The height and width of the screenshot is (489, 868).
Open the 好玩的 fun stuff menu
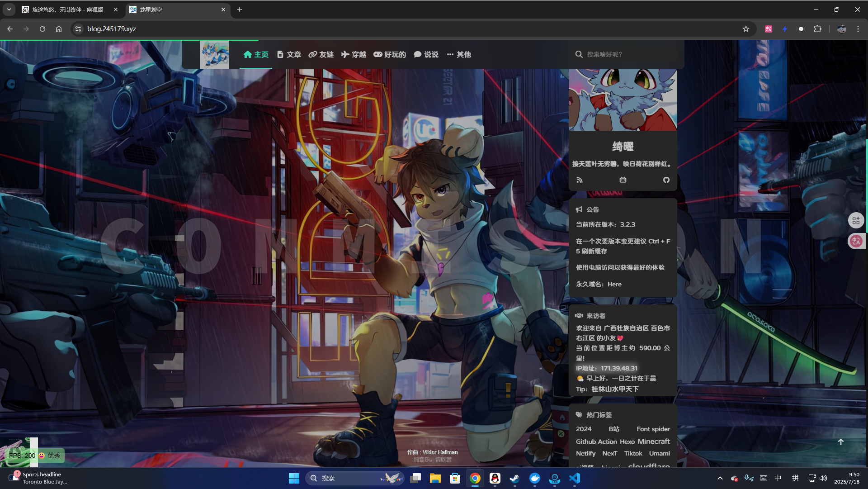click(390, 54)
